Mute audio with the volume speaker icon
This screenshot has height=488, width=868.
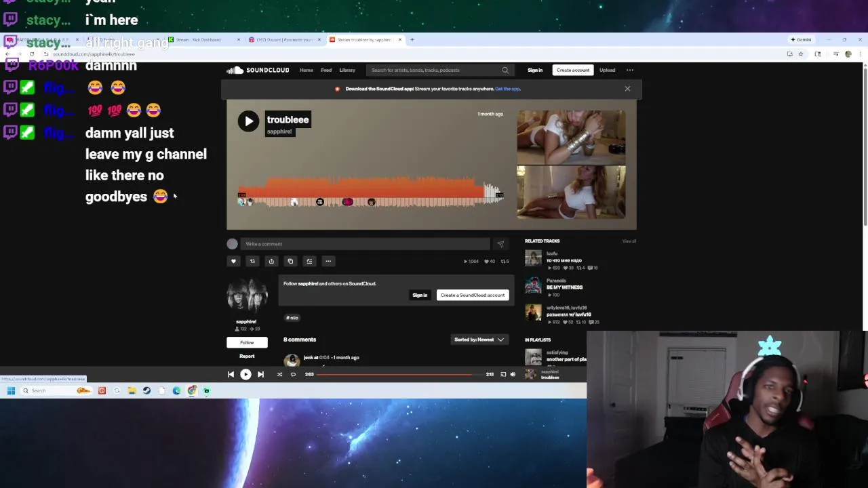pos(513,374)
